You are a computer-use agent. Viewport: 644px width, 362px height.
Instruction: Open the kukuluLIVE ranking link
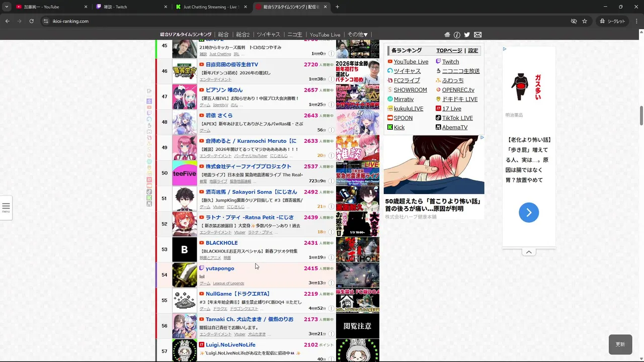click(409, 109)
